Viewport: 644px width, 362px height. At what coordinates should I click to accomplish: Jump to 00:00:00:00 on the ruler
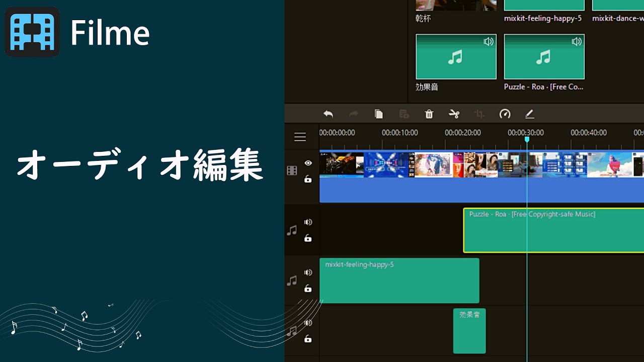tap(337, 133)
